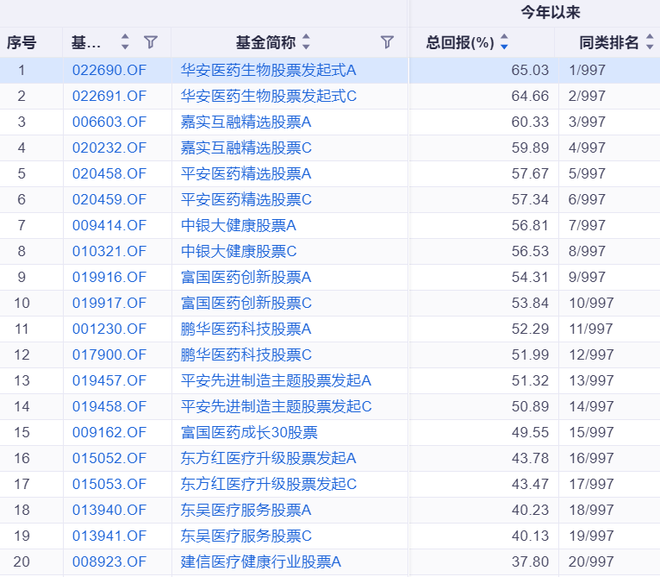The height and width of the screenshot is (577, 660).
Task: Select 鹏华医药科技股票A fund link
Action: [246, 329]
